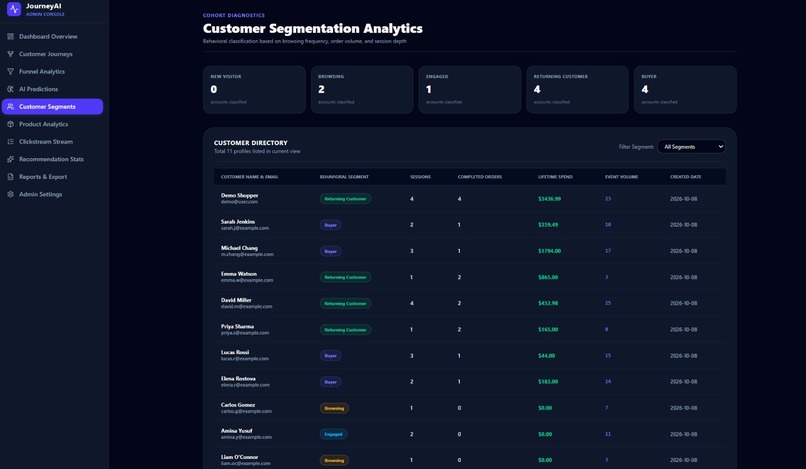Image resolution: width=806 pixels, height=469 pixels.
Task: Click the New Visitor summary card
Action: pyautogui.click(x=254, y=89)
